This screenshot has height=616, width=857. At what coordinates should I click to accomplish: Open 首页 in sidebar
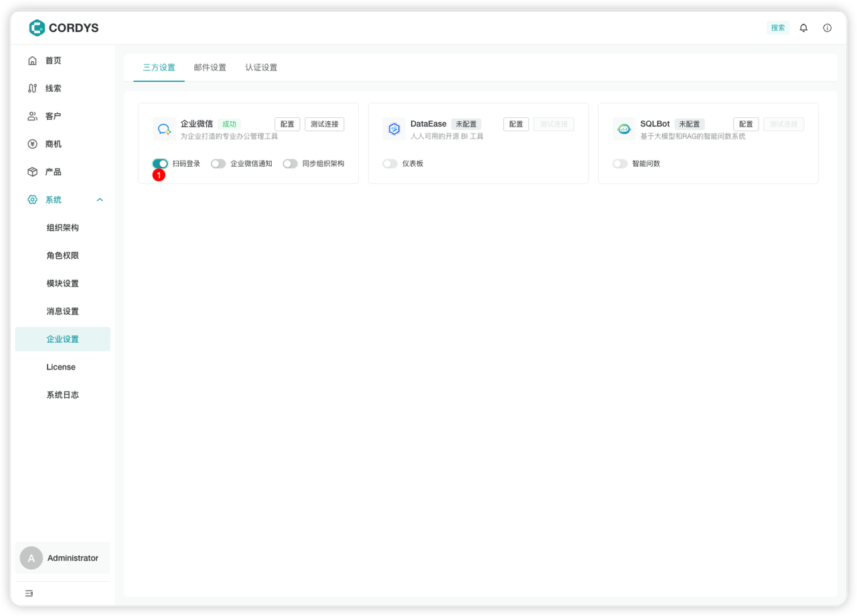(63, 60)
